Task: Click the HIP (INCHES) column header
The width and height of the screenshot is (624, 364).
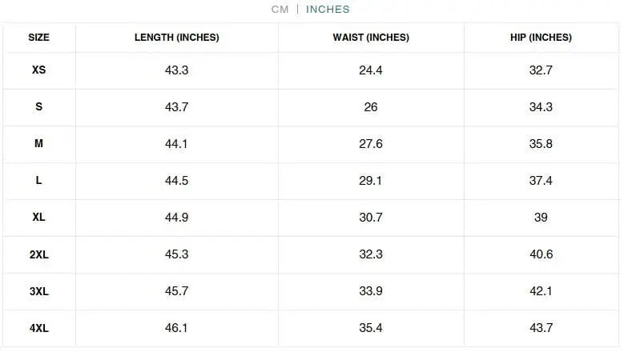Action: coord(541,38)
